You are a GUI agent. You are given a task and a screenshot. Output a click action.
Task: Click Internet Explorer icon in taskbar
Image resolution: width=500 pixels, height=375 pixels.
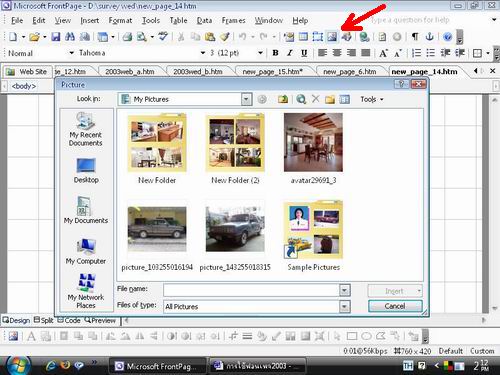[51, 366]
